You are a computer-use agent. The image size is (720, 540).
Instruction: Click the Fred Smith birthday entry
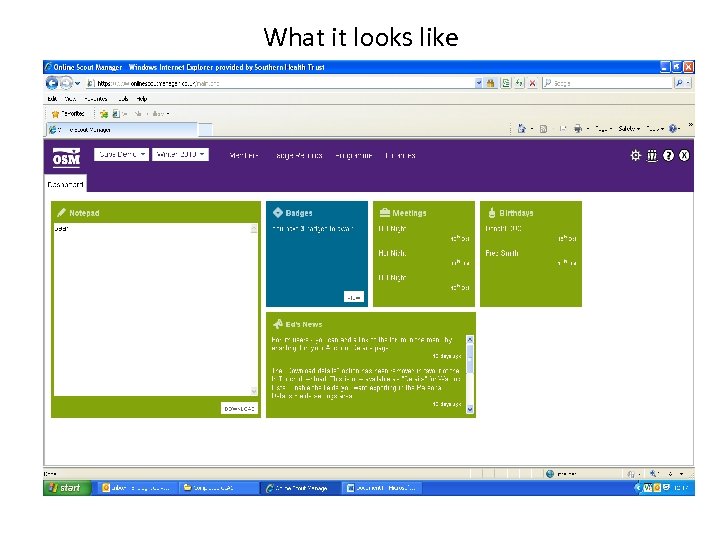(502, 253)
